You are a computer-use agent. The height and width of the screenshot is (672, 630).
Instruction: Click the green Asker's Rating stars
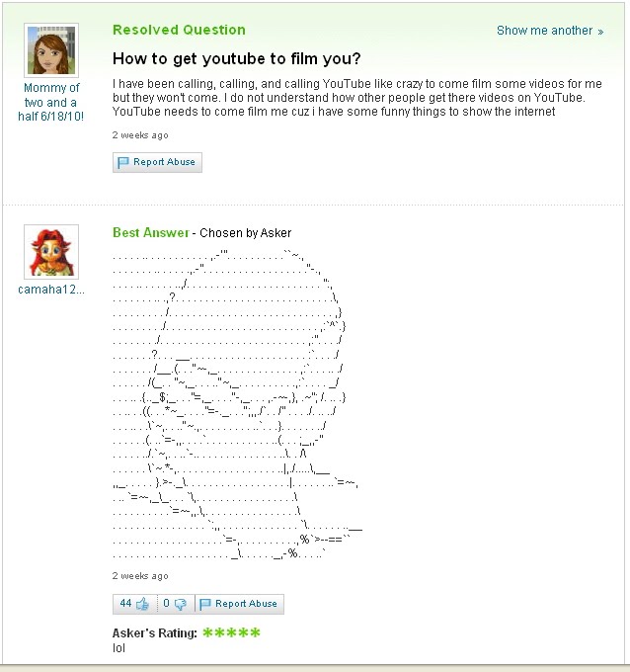[x=231, y=632]
